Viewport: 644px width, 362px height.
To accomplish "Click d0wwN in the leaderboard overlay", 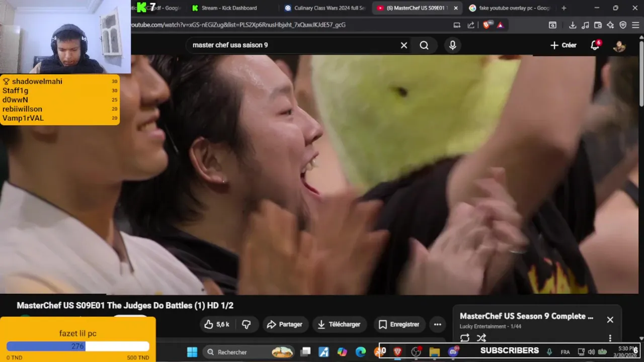I will [x=15, y=100].
